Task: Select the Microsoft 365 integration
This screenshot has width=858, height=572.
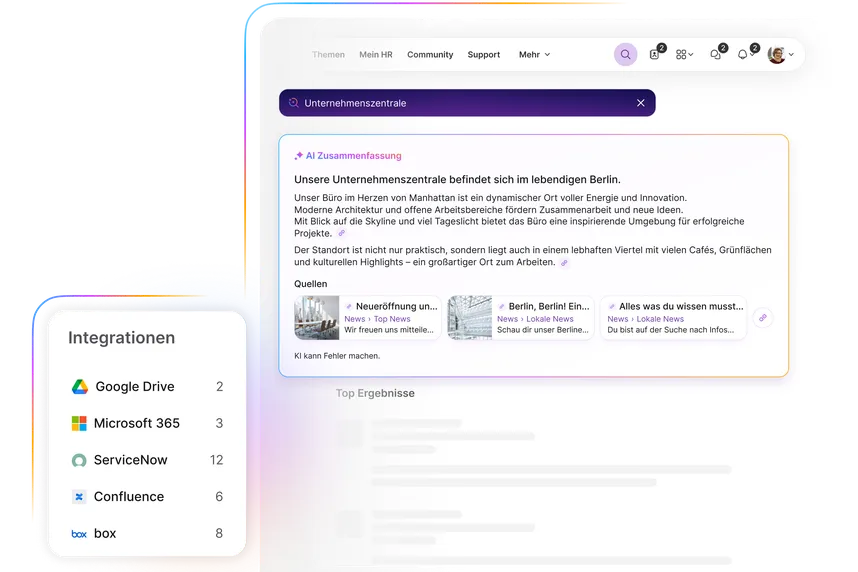Action: click(147, 423)
